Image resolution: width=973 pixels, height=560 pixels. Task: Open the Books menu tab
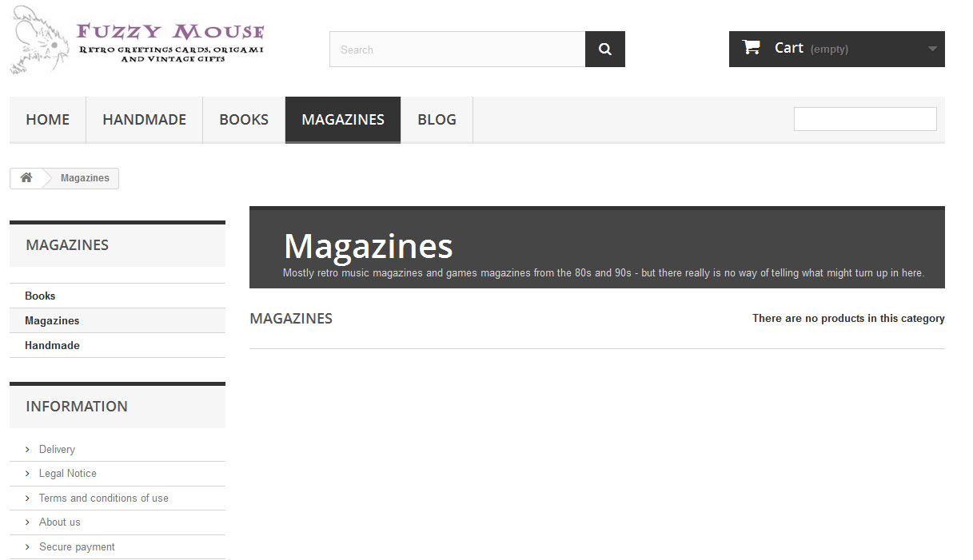tap(244, 120)
